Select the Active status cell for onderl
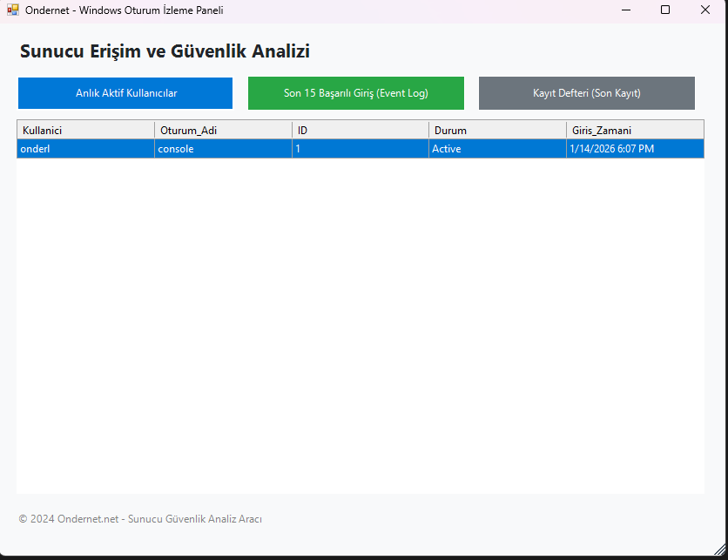728x560 pixels. [497, 148]
